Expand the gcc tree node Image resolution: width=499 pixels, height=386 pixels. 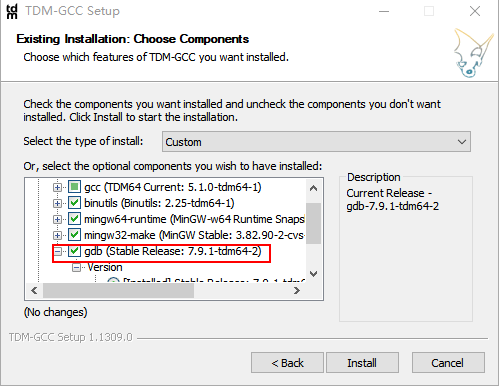click(x=57, y=187)
